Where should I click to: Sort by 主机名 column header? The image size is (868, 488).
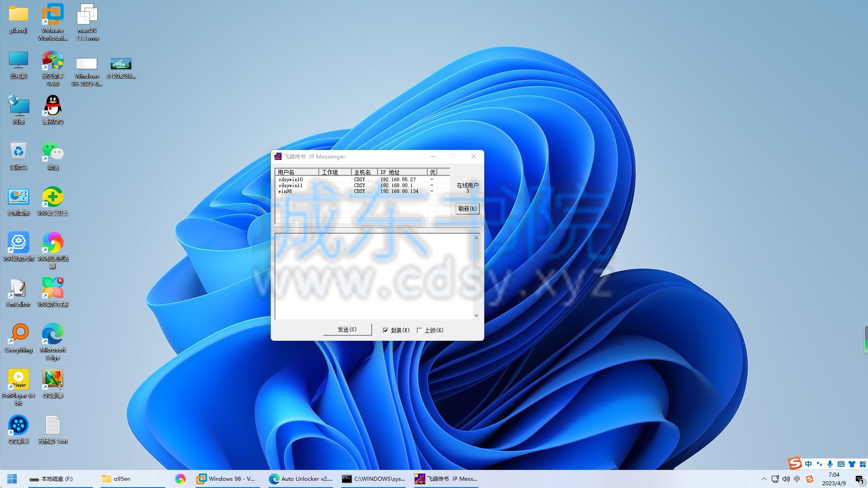click(x=364, y=172)
